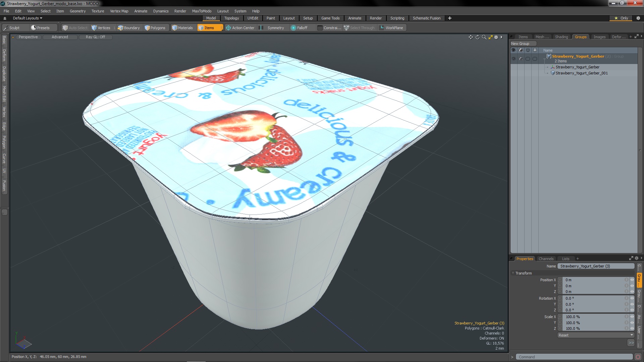The width and height of the screenshot is (644, 362).
Task: Open the Default Layouts dropdown
Action: point(28,18)
